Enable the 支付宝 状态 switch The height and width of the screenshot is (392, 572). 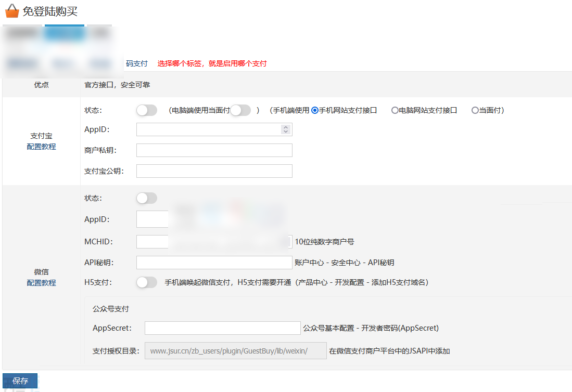click(x=146, y=110)
